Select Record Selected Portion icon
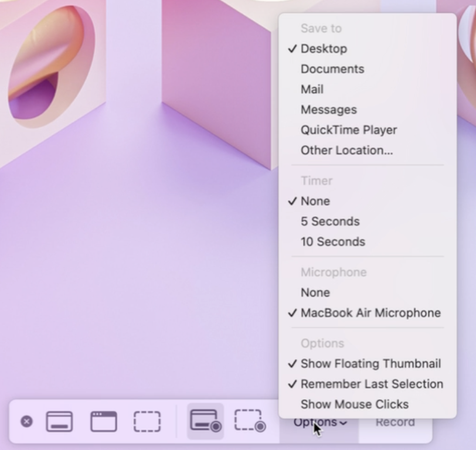This screenshot has height=450, width=476. click(250, 421)
